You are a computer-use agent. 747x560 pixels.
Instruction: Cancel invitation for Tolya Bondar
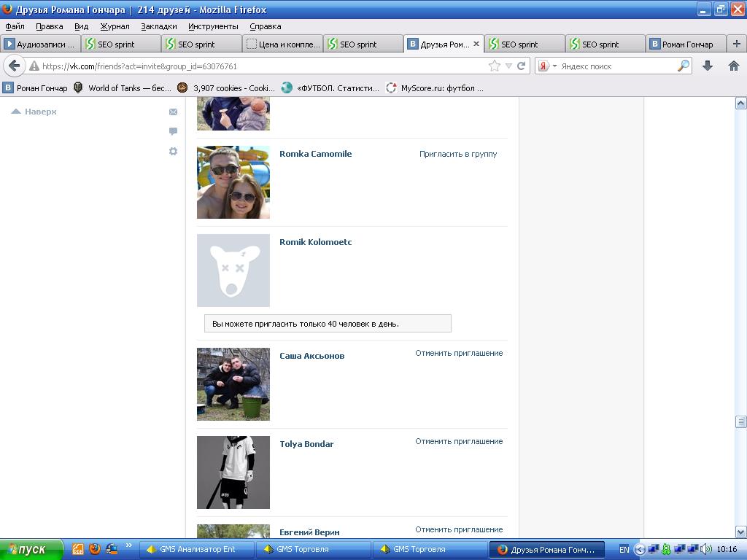pos(459,441)
